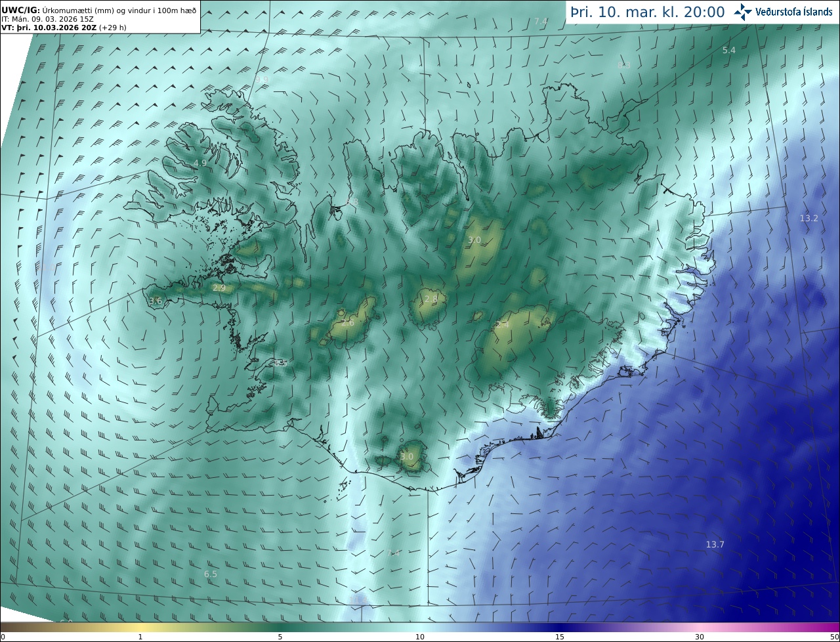Viewport: 840px width, 642px height.
Task: Click the 7.4 value by the top map edge
Action: 541,21
